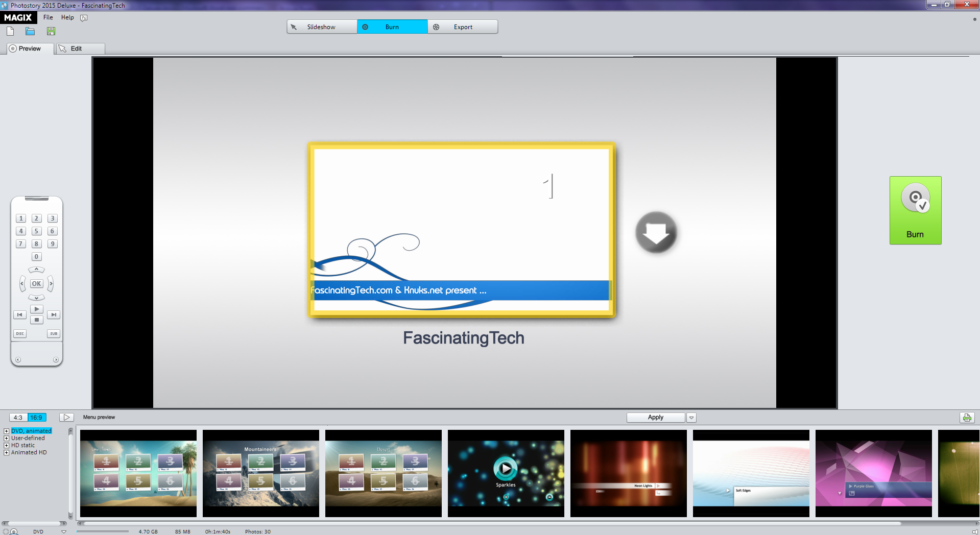Click the yellow-framed slideshow thumbnail in preview
980x535 pixels.
pyautogui.click(x=462, y=230)
